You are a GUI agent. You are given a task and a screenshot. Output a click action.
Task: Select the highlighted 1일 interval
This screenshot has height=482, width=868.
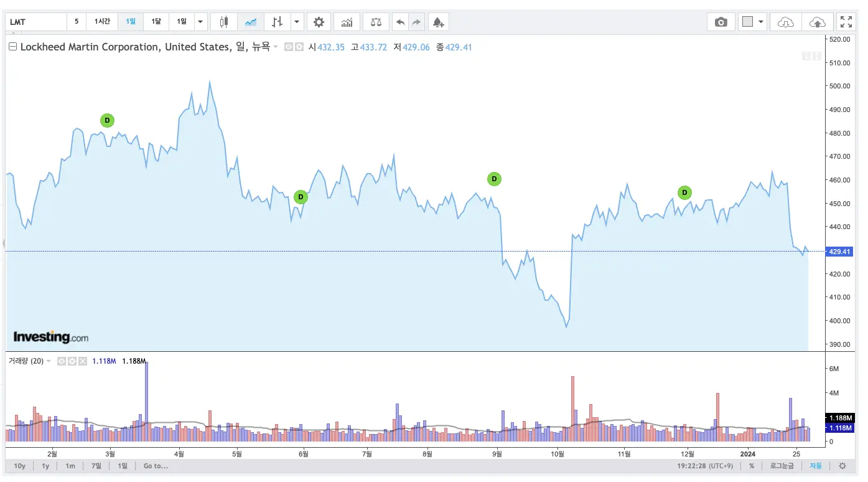(131, 22)
